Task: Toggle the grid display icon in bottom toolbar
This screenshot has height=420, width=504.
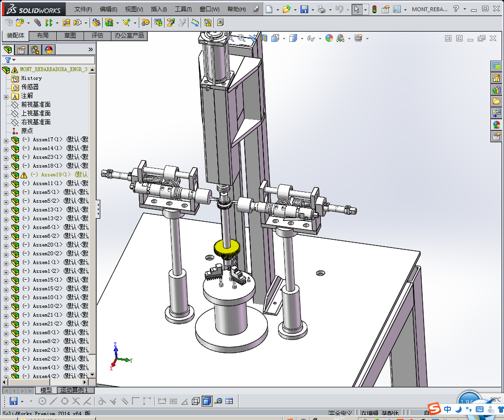Action: tap(173, 401)
